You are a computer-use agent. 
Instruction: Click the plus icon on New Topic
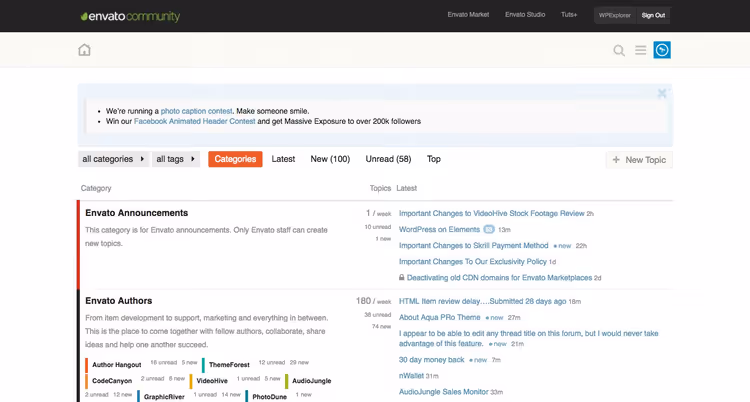coord(616,160)
